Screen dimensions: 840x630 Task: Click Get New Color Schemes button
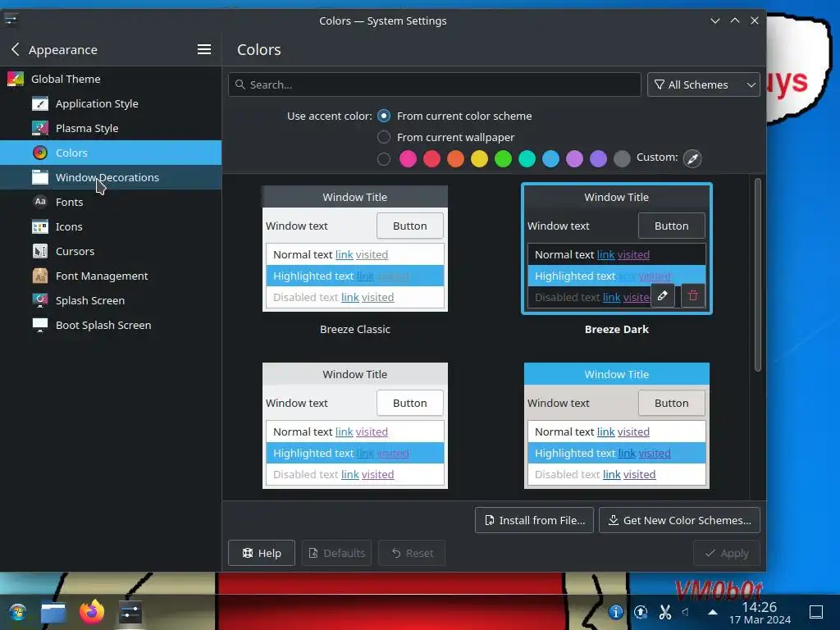[679, 520]
